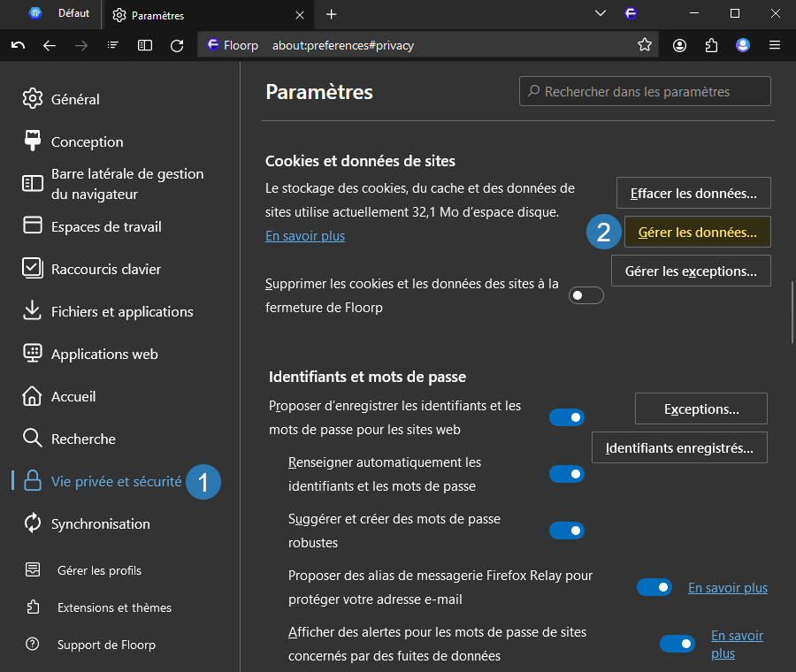Toggle the sidebar panel icon
This screenshot has width=796, height=672.
click(x=145, y=46)
